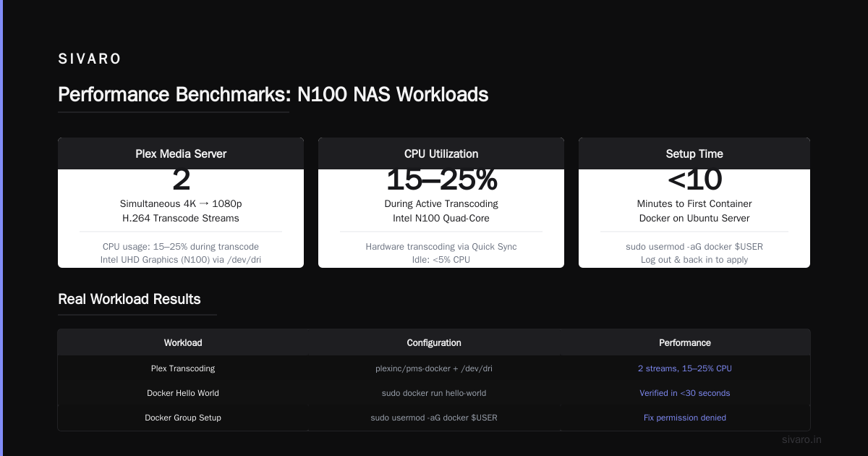Click the CPU Utilization card header
Viewport: 868px width, 456px height.
[441, 153]
